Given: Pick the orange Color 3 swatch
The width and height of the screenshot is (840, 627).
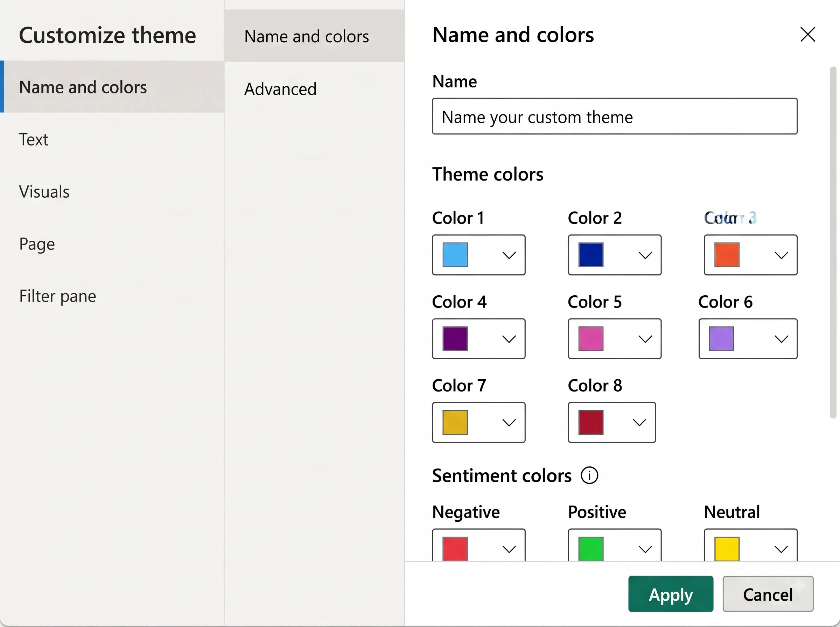Looking at the screenshot, I should tap(727, 255).
